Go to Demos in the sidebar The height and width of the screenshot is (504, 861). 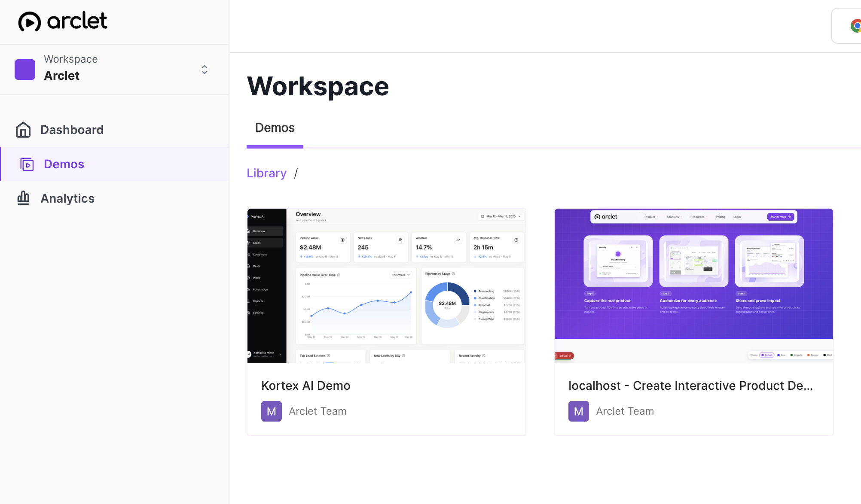click(114, 164)
